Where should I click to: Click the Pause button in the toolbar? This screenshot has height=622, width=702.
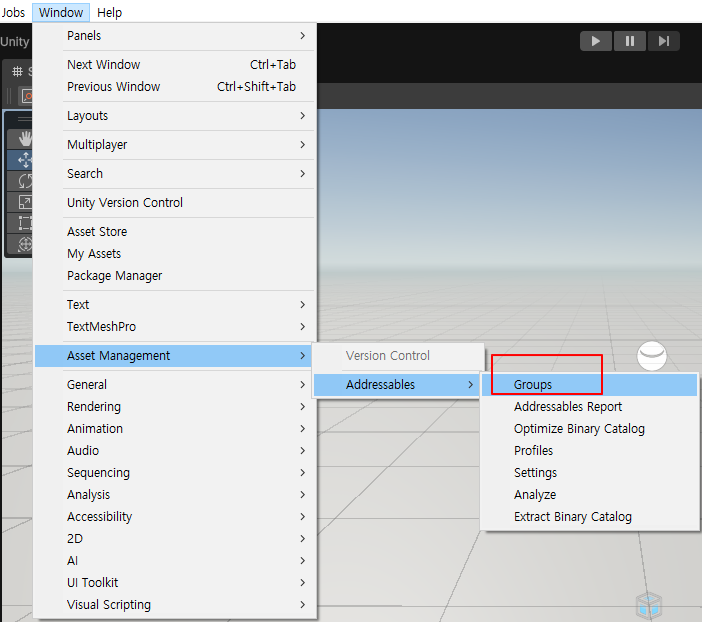point(630,41)
